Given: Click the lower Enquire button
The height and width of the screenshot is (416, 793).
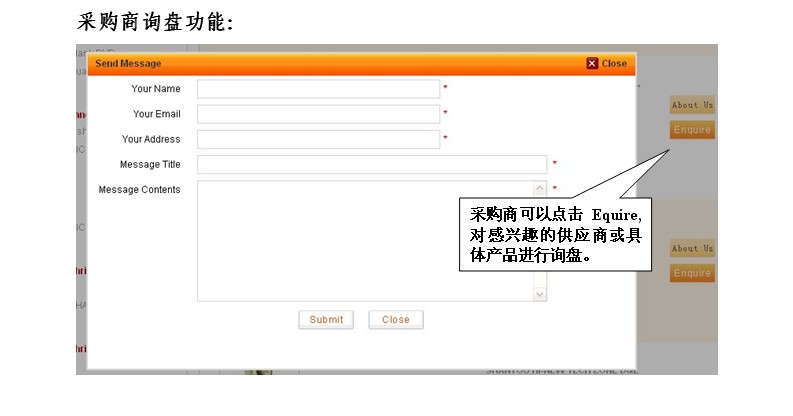Looking at the screenshot, I should 692,273.
